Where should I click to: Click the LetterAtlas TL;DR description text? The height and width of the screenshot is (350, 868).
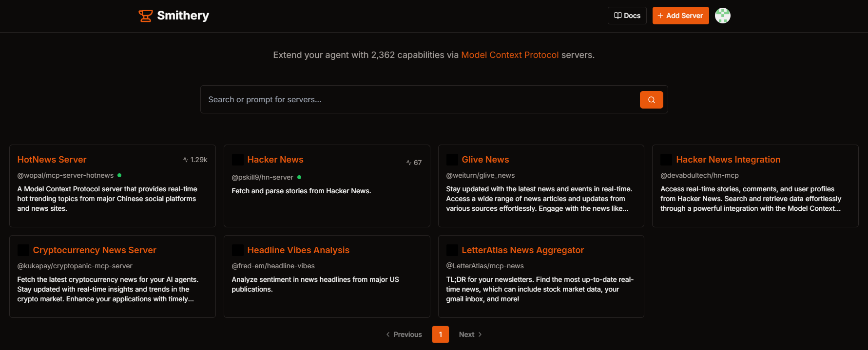tap(540, 289)
